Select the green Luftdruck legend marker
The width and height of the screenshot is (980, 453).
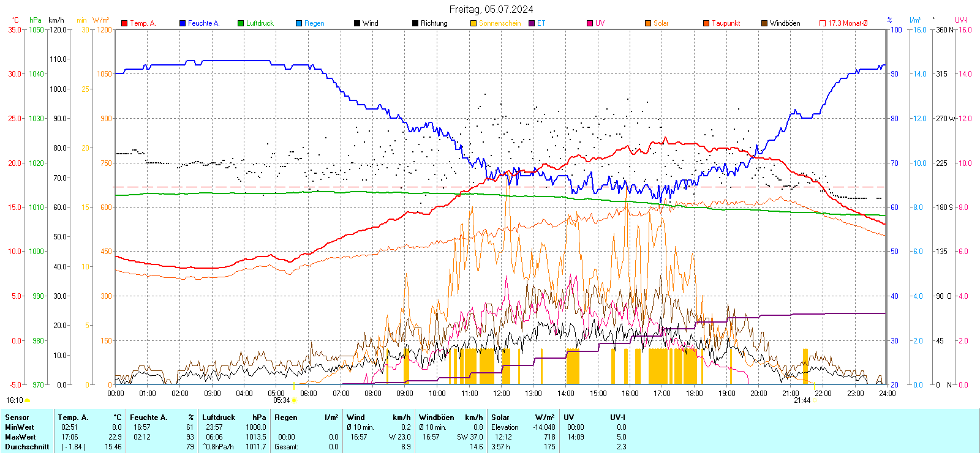coord(241,23)
